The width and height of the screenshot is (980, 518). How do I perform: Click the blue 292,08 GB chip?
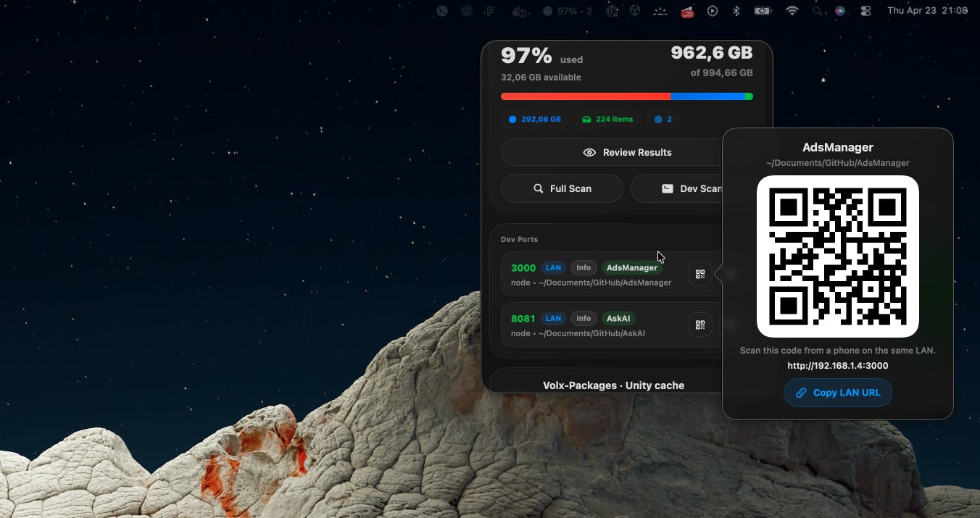[x=535, y=119]
